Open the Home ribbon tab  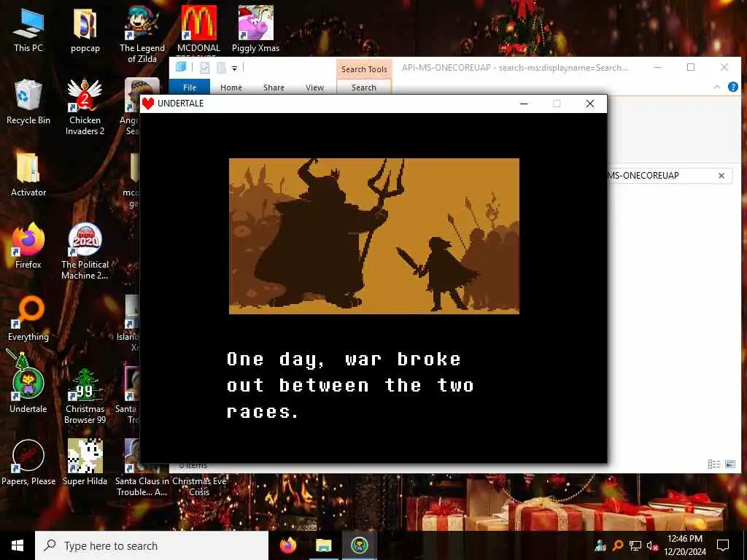pyautogui.click(x=231, y=87)
